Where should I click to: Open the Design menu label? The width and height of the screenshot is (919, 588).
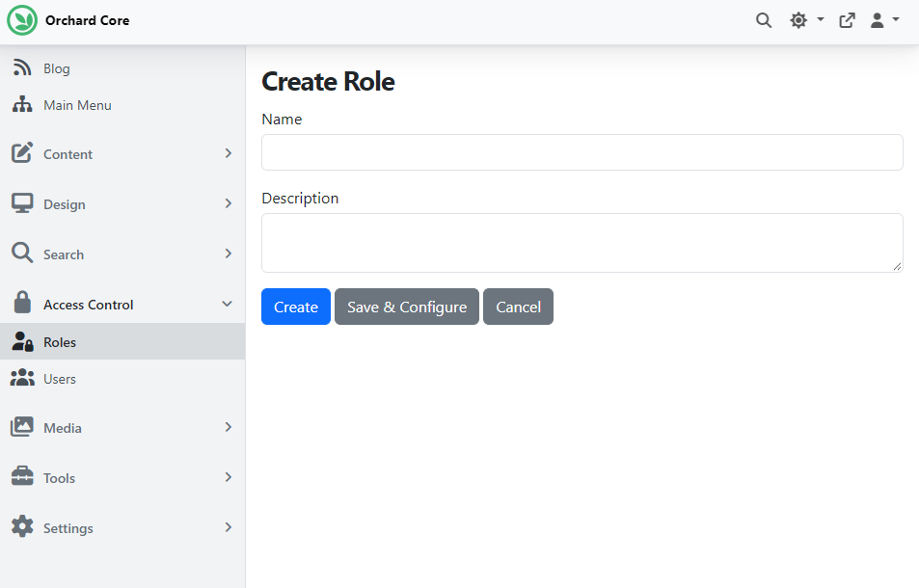coord(65,204)
